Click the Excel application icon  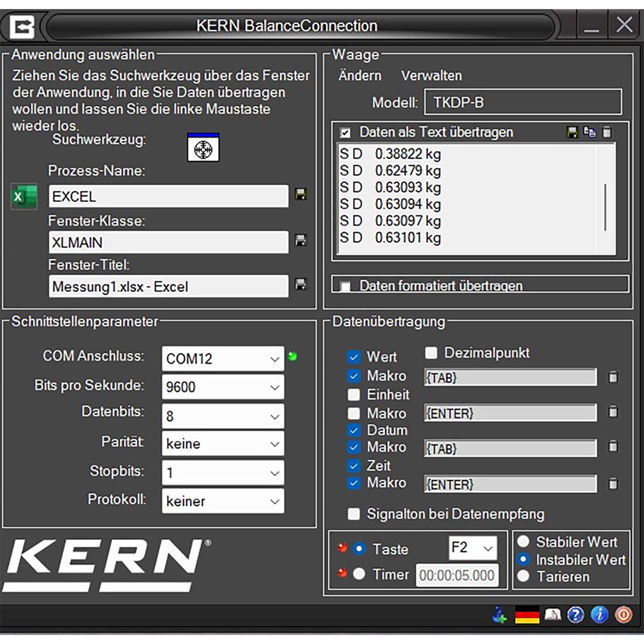coord(24,196)
